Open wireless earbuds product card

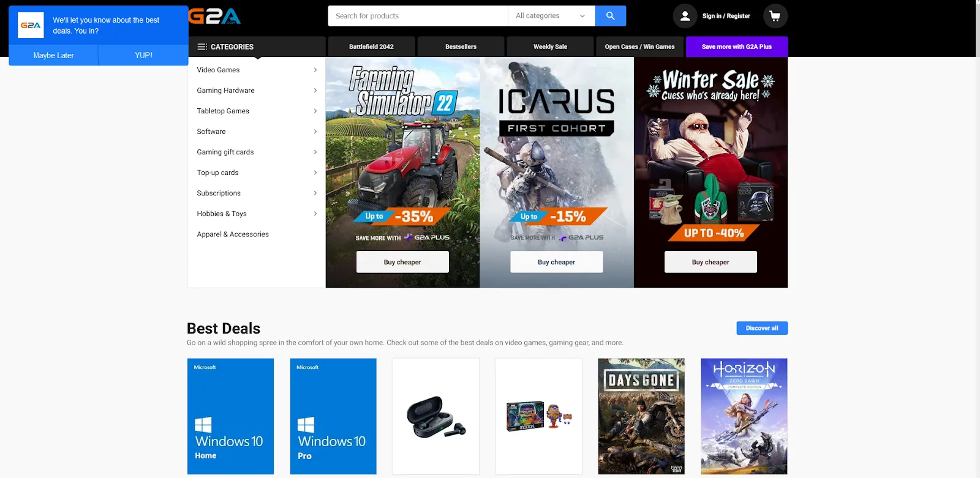click(x=436, y=416)
